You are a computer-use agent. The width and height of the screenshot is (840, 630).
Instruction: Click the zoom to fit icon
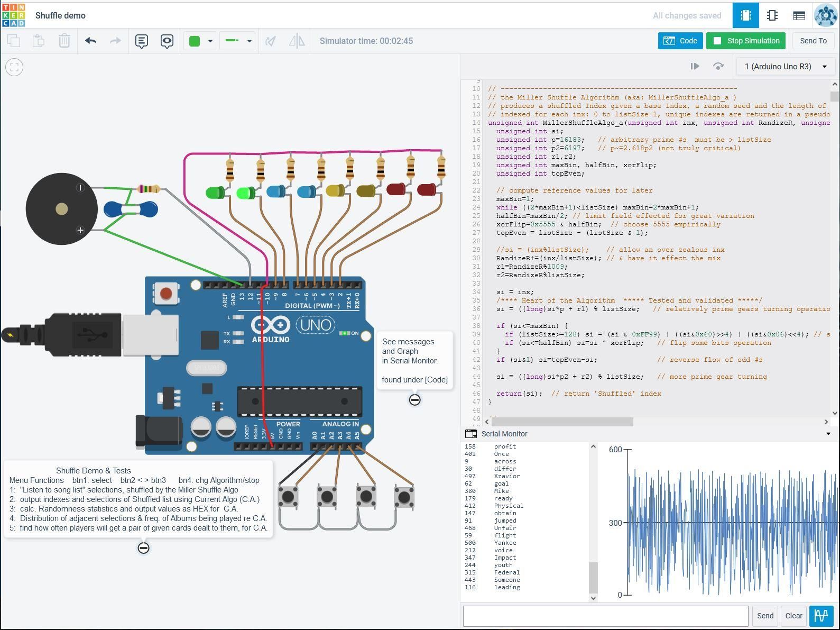14,67
